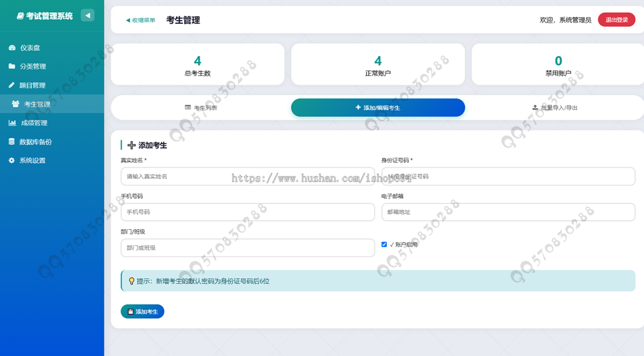The width and height of the screenshot is (644, 356).
Task: Open 系统设置 from sidebar
Action: pyautogui.click(x=52, y=160)
